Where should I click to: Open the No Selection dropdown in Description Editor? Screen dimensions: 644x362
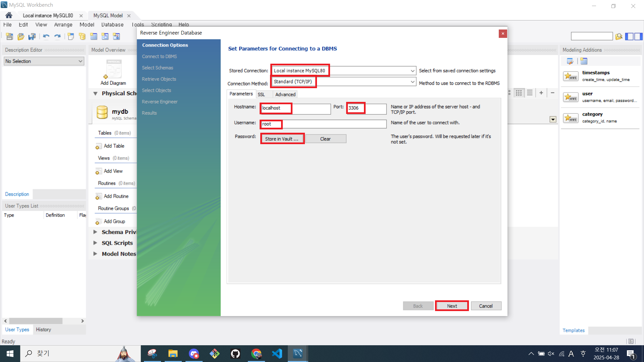pos(44,61)
